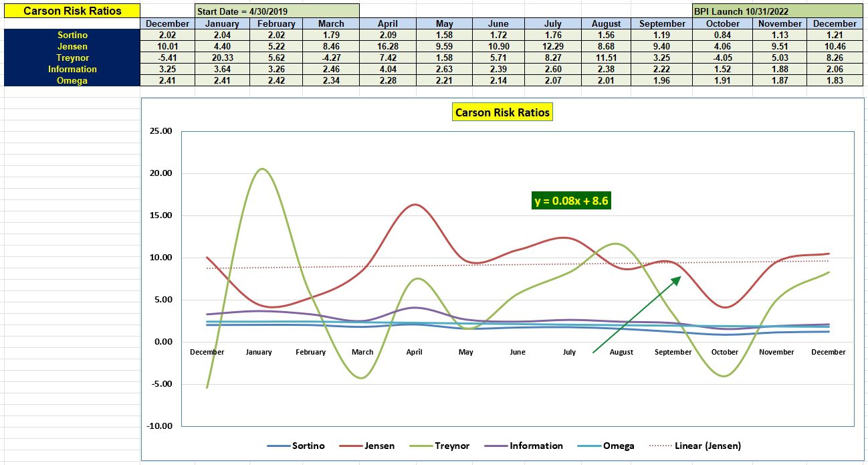This screenshot has height=465, width=868.
Task: Click the Sortino legend entry
Action: (296, 446)
